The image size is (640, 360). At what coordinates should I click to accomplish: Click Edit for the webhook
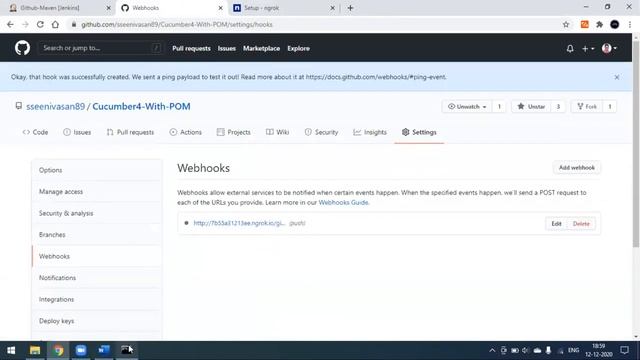556,224
